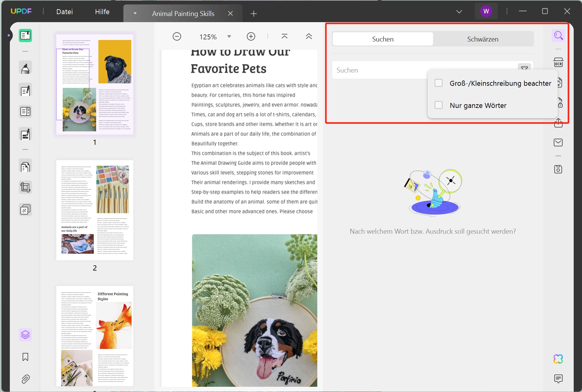
Task: Switch to the Schwärzen tab
Action: pos(483,39)
